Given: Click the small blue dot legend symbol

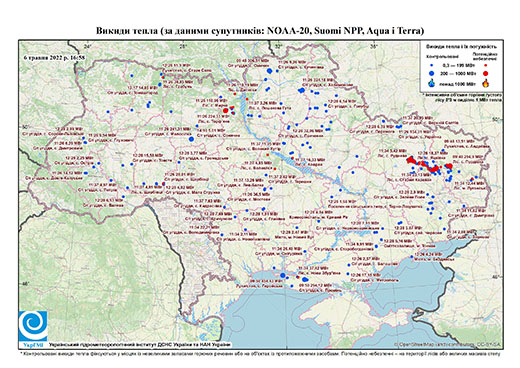Looking at the screenshot, I should coord(432,66).
